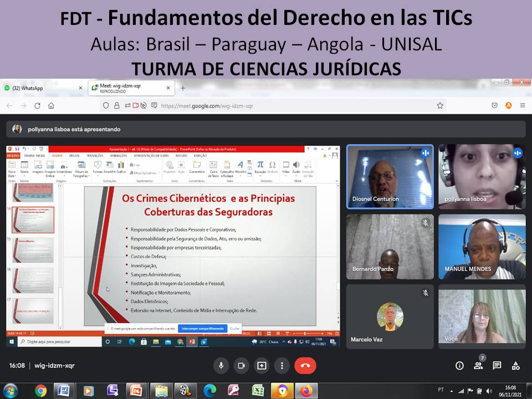Start presenting with the share screen button
Viewport: 532px width, 399px height.
click(262, 366)
